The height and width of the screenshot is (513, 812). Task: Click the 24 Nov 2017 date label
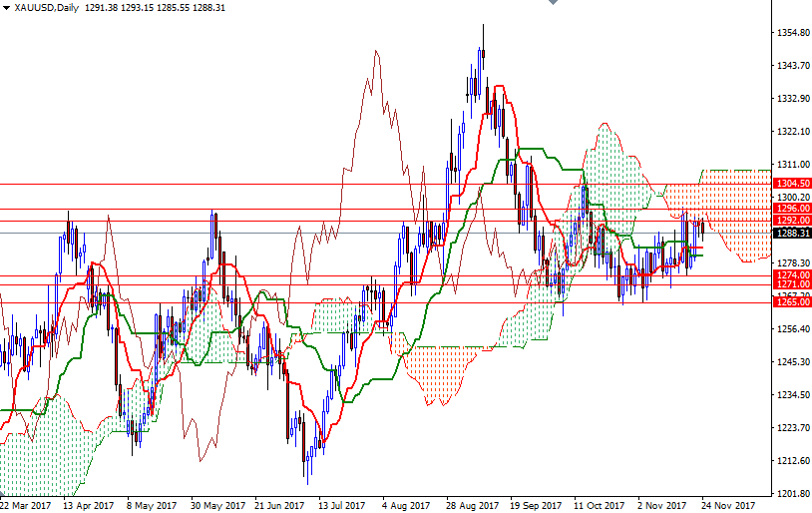[726, 505]
